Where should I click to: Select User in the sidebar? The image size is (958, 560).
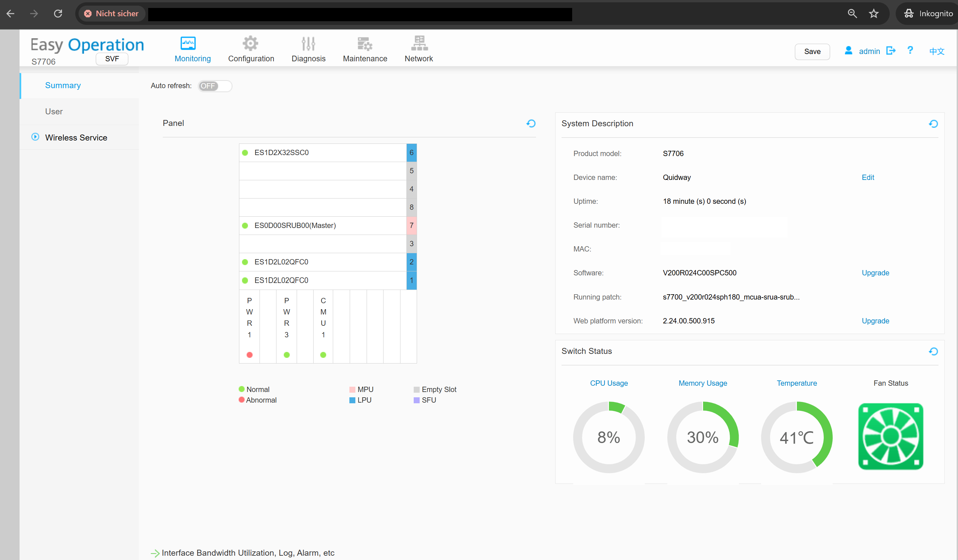[54, 112]
